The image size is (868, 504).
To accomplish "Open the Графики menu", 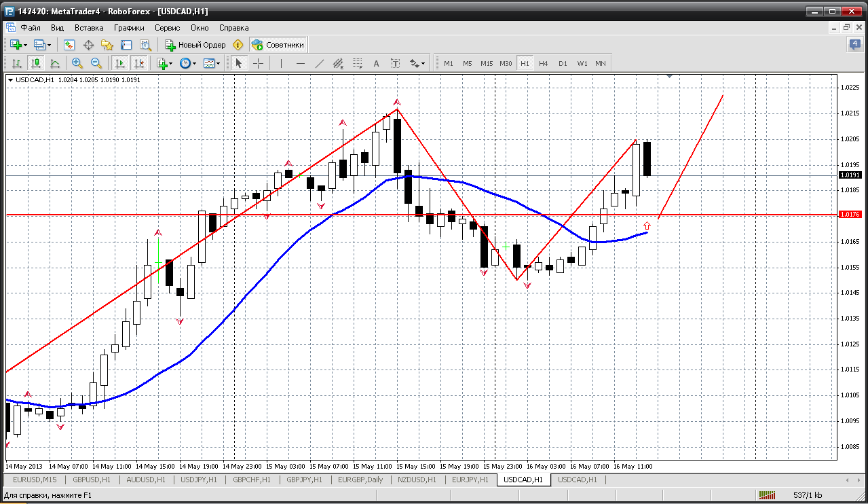I will (x=129, y=28).
